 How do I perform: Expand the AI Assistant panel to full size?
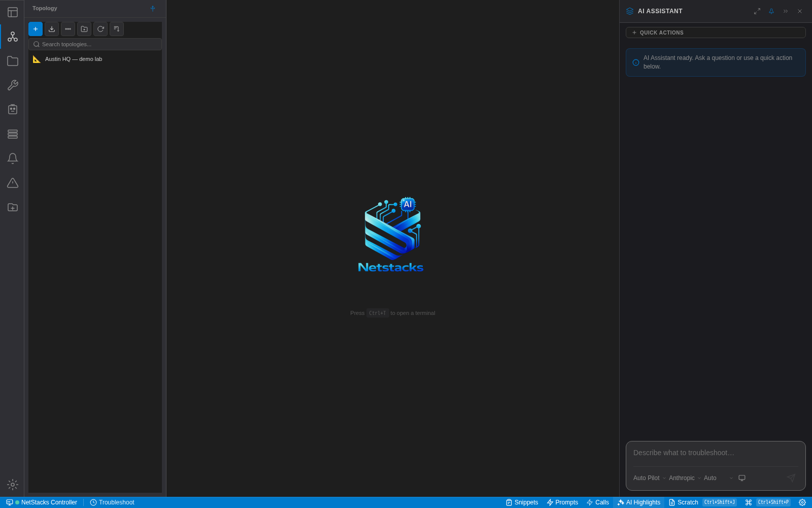pyautogui.click(x=757, y=11)
